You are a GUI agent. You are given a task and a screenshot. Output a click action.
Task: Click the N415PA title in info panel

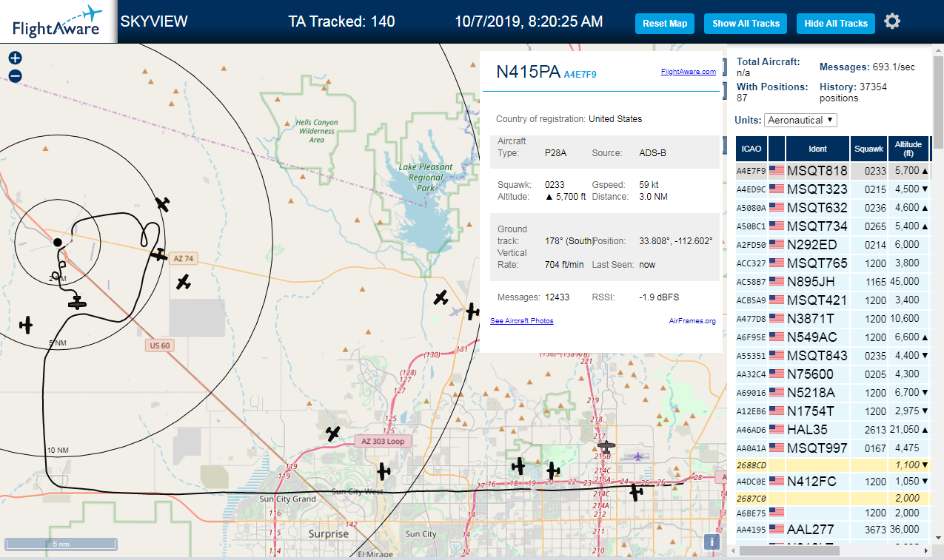529,72
